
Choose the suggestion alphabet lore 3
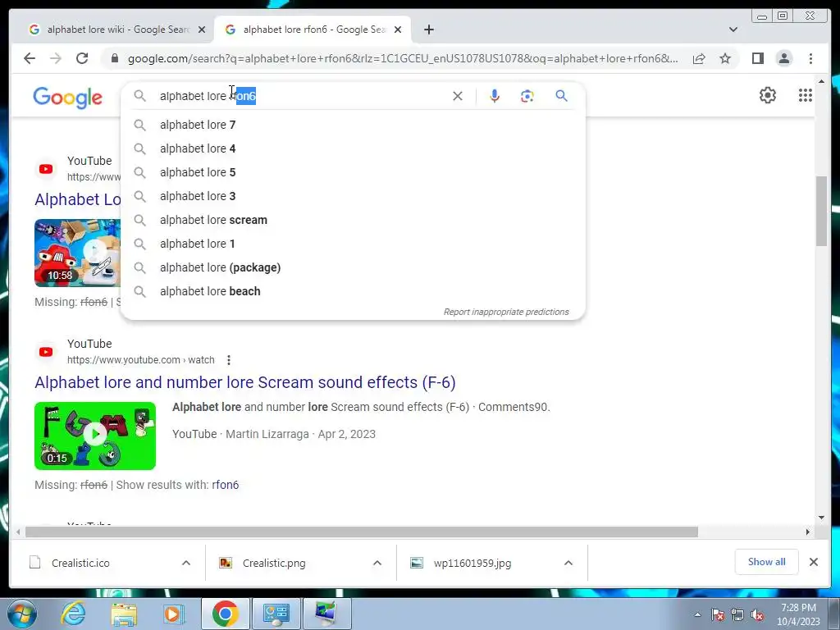pos(353,196)
